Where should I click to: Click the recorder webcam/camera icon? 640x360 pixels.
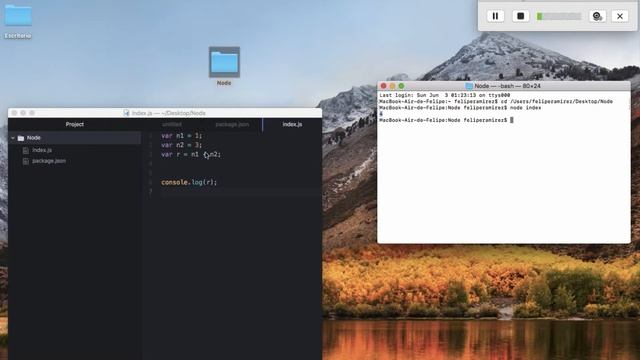(x=597, y=16)
